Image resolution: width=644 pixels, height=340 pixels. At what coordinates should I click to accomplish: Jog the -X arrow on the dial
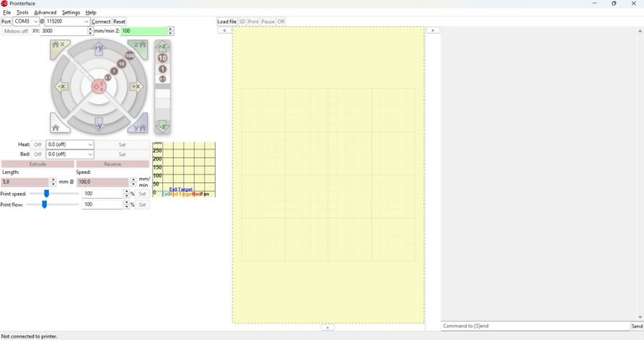[61, 86]
